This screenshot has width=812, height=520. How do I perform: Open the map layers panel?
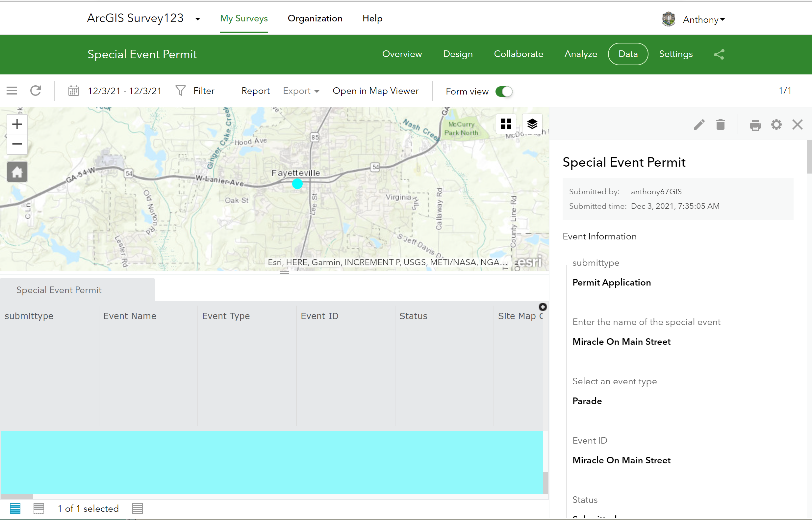[x=533, y=124]
